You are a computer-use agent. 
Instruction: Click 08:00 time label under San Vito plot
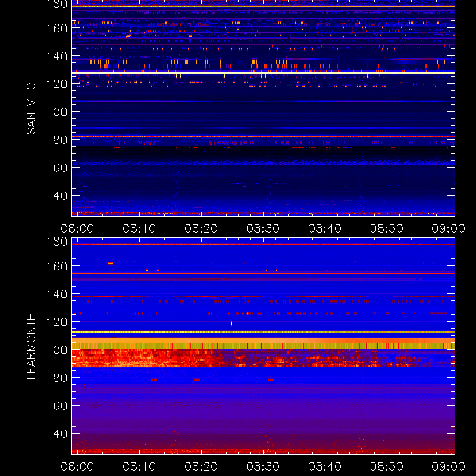click(77, 228)
